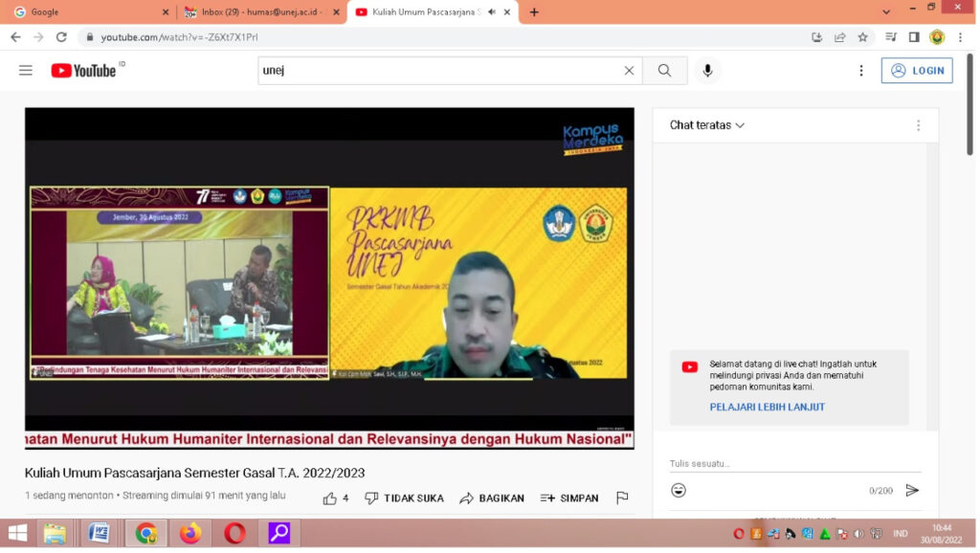Click the YouTube logo to go home
980x553 pixels.
pyautogui.click(x=84, y=71)
